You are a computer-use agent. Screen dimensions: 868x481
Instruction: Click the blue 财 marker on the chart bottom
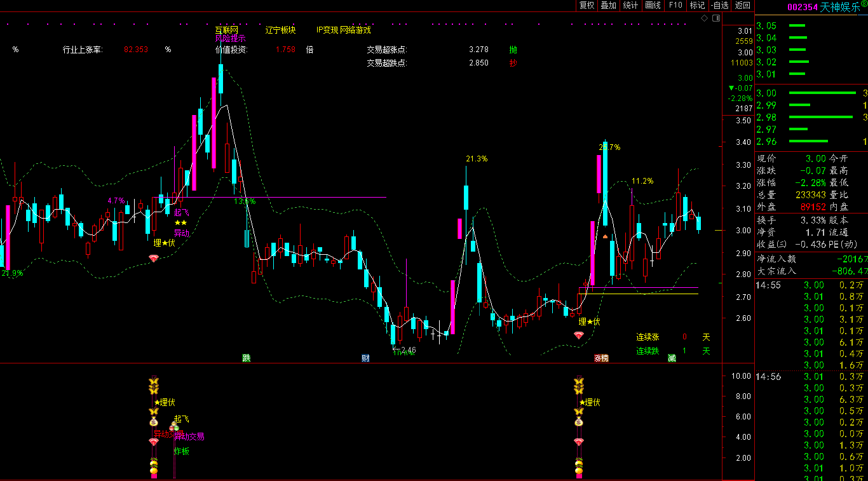click(x=365, y=358)
